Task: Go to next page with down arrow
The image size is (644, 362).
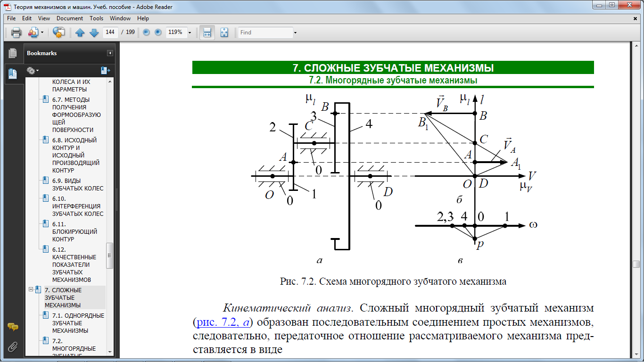Action: 94,33
